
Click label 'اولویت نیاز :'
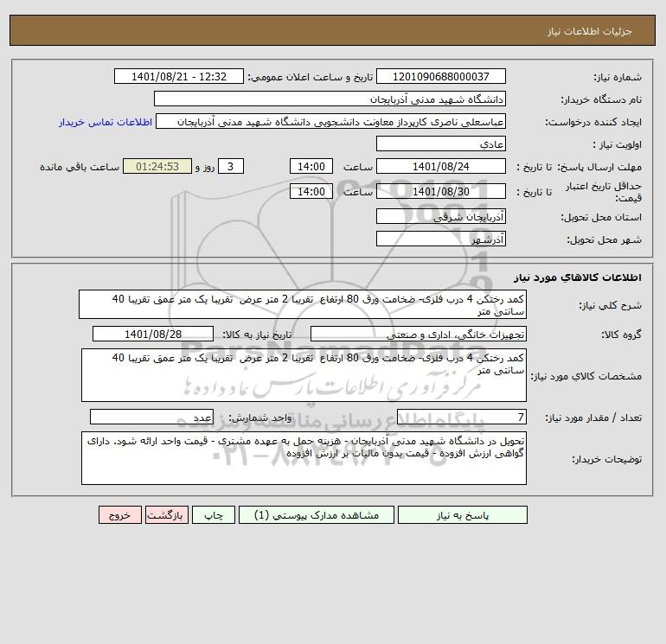click(618, 144)
